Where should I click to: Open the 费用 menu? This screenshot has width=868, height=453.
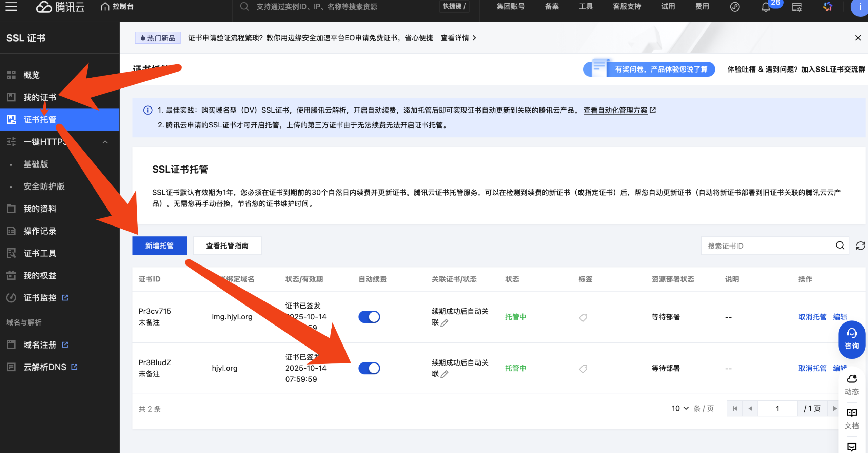[x=702, y=6]
